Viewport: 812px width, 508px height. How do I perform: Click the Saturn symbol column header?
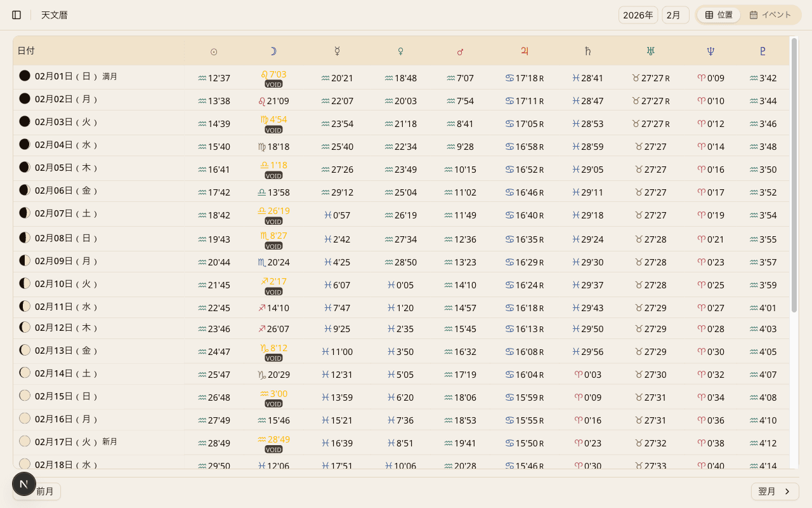pyautogui.click(x=587, y=51)
